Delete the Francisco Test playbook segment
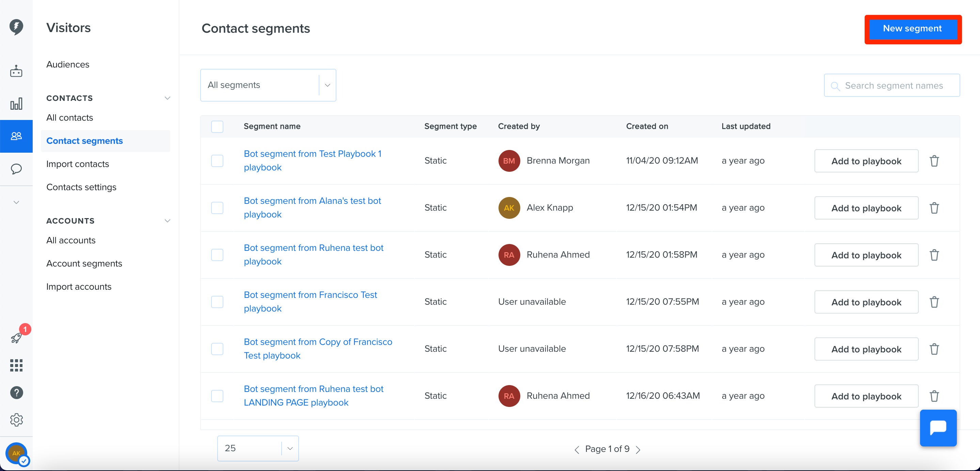Screen dimensions: 980x471 tap(934, 302)
